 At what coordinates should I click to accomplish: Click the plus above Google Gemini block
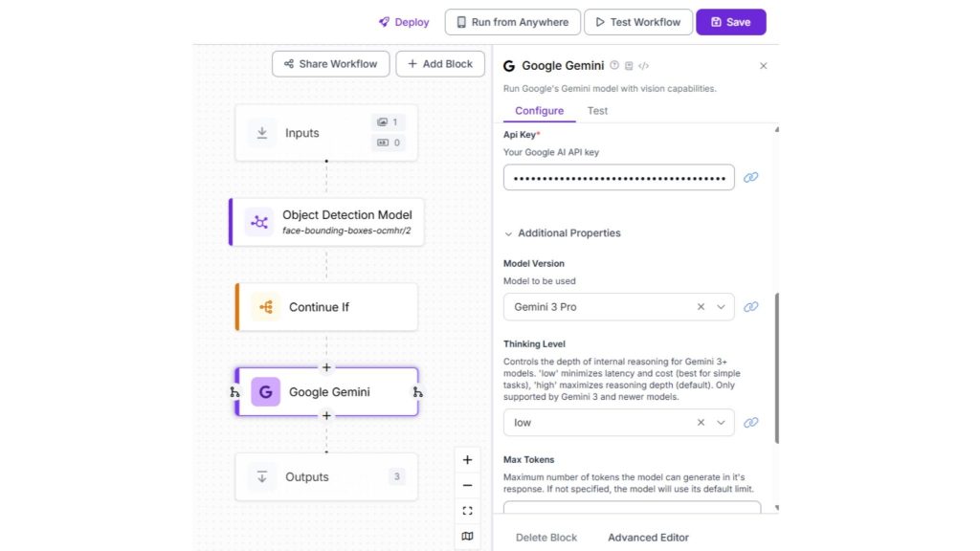tap(326, 367)
